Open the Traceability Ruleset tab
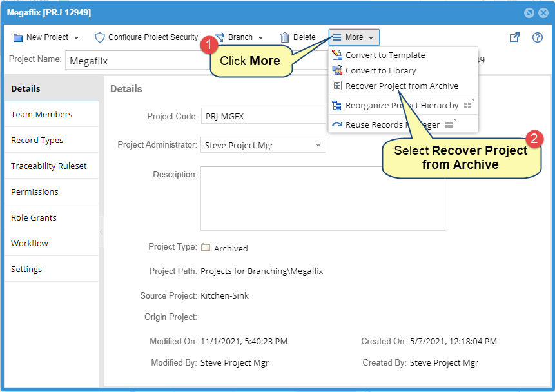This screenshot has width=555, height=392. click(52, 166)
